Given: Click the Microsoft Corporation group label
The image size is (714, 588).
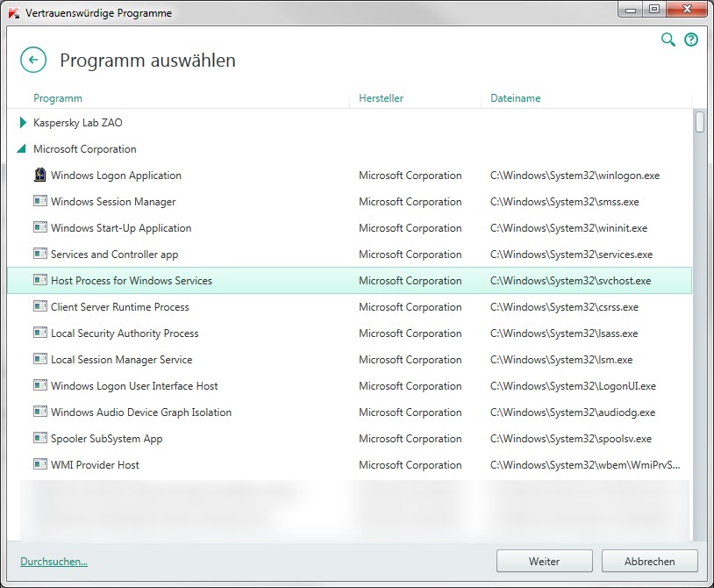Looking at the screenshot, I should pyautogui.click(x=85, y=149).
